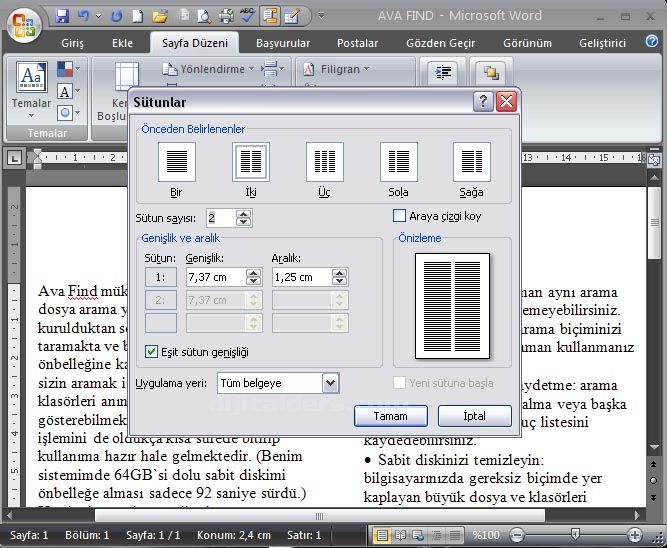
Task: Enable Araya çizgi koy checkbox
Action: (399, 216)
